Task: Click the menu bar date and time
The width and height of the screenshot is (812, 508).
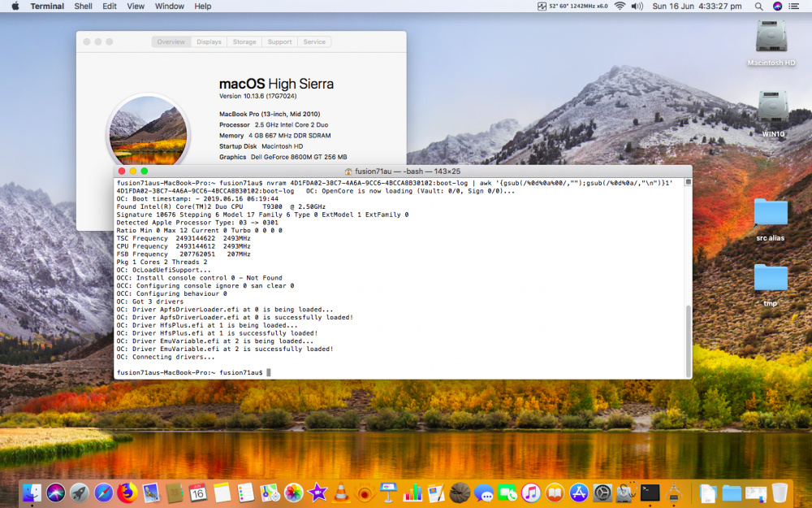Action: (x=697, y=7)
